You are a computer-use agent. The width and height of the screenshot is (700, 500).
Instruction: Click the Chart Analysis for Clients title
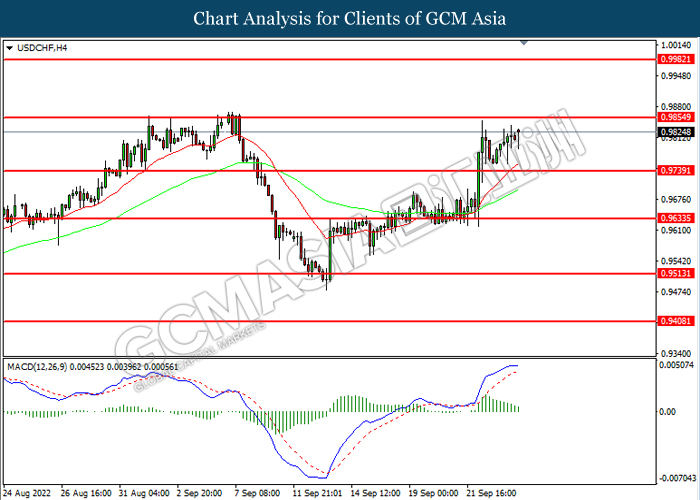pyautogui.click(x=350, y=18)
